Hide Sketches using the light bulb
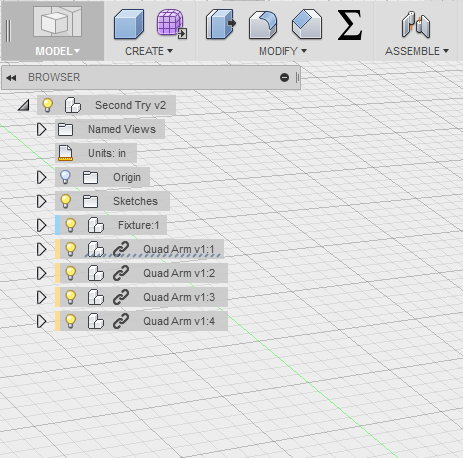This screenshot has width=463, height=458. pyautogui.click(x=65, y=201)
